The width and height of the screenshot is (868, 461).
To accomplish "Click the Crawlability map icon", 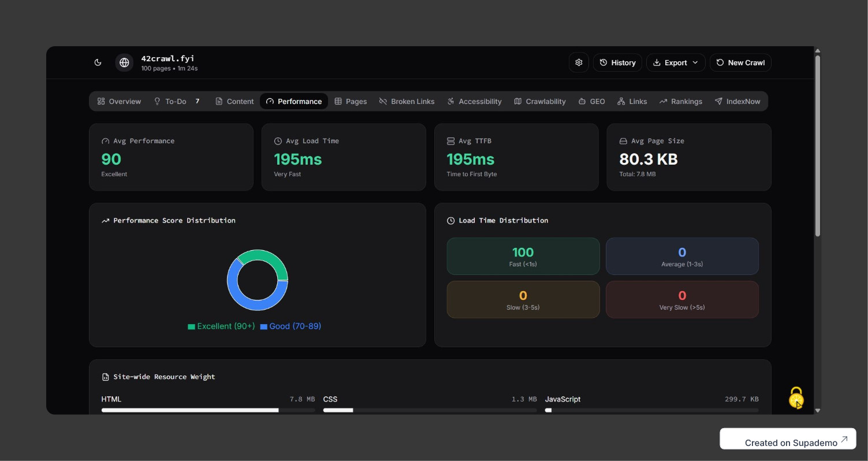I will (x=518, y=101).
